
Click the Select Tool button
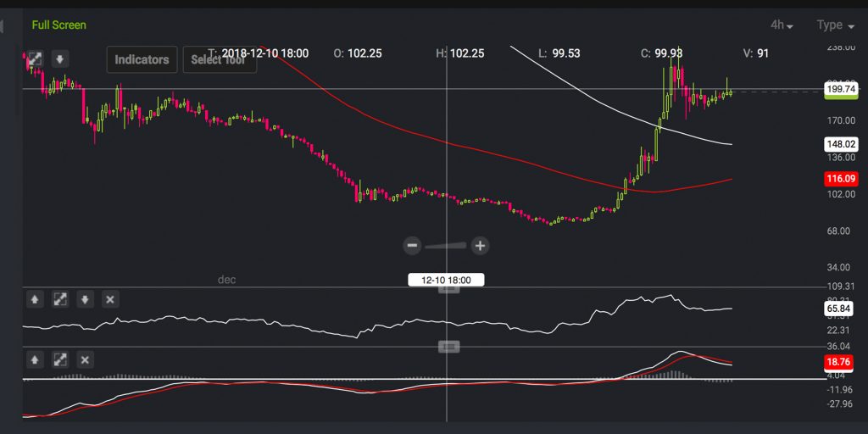pyautogui.click(x=219, y=59)
